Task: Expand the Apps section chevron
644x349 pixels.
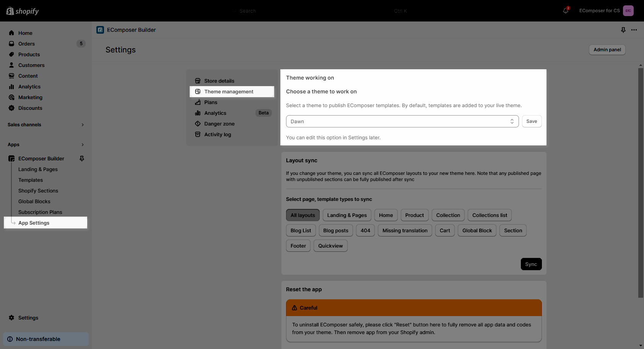Action: point(83,145)
